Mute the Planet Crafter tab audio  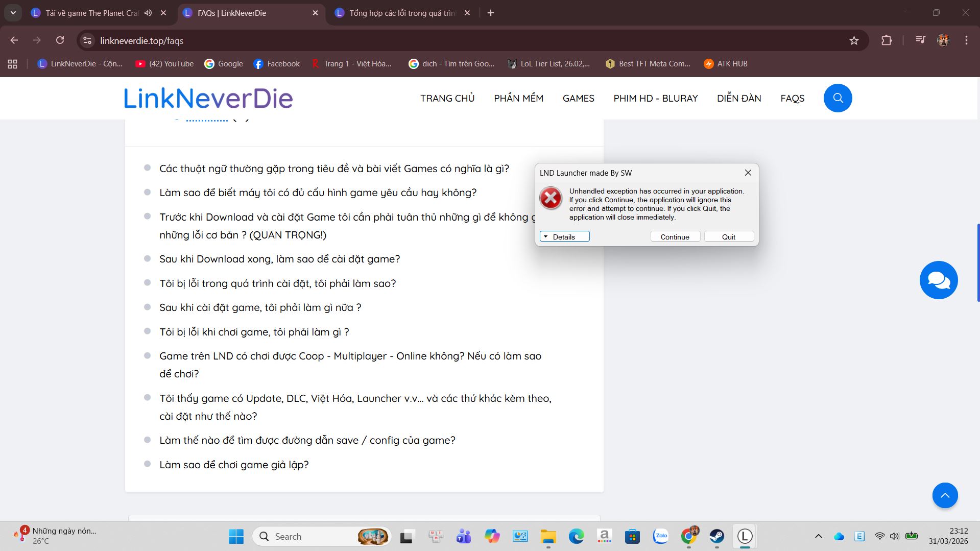[x=148, y=13]
